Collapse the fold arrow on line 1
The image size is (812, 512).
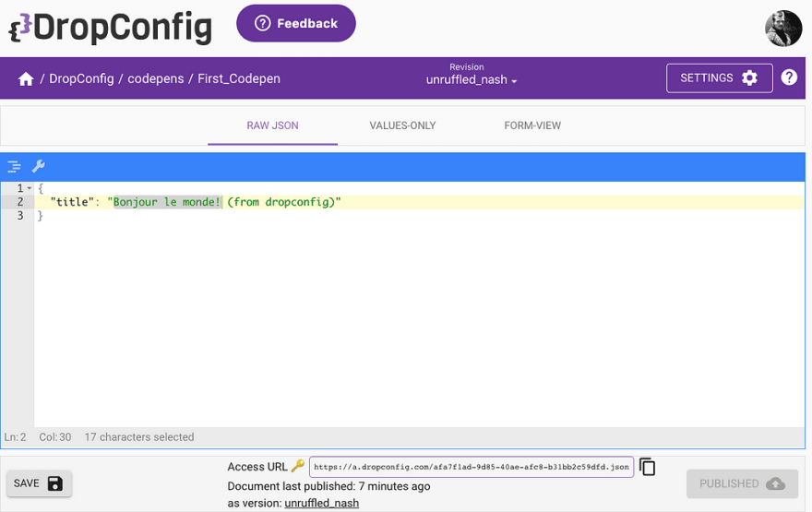point(30,188)
